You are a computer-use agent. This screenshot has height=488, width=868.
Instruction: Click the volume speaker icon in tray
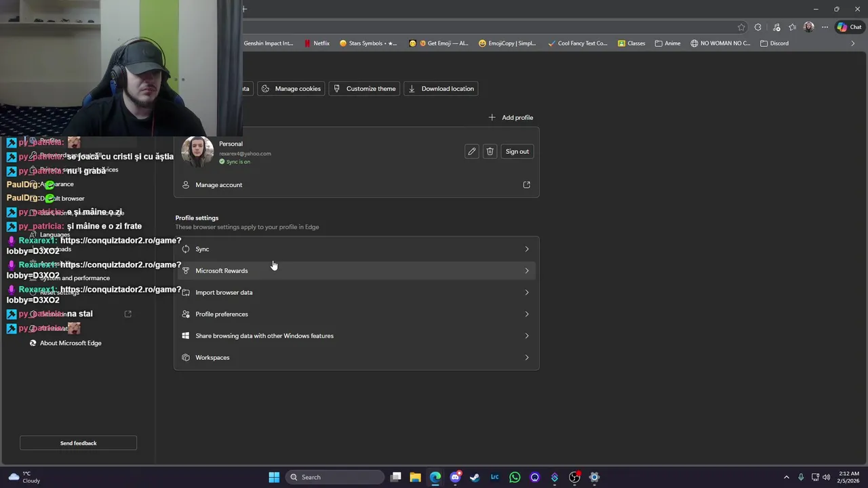tap(826, 477)
